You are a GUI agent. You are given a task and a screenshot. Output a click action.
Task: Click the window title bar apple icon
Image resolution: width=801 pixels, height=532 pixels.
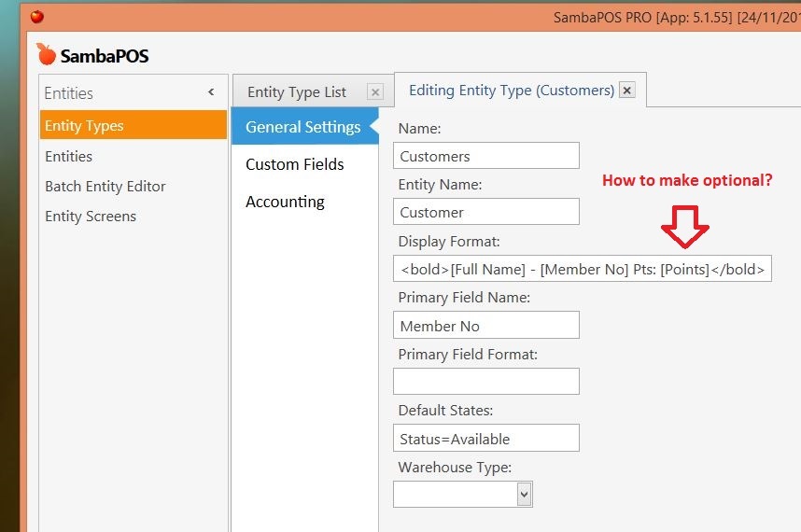37,17
